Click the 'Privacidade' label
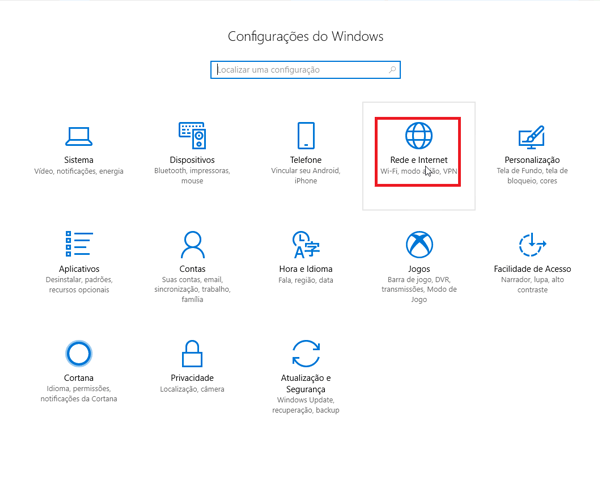 click(192, 378)
